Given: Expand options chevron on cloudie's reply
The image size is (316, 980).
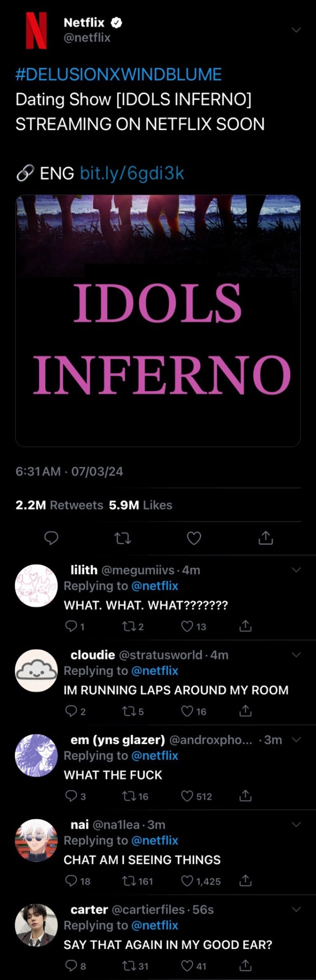Looking at the screenshot, I should [x=296, y=654].
